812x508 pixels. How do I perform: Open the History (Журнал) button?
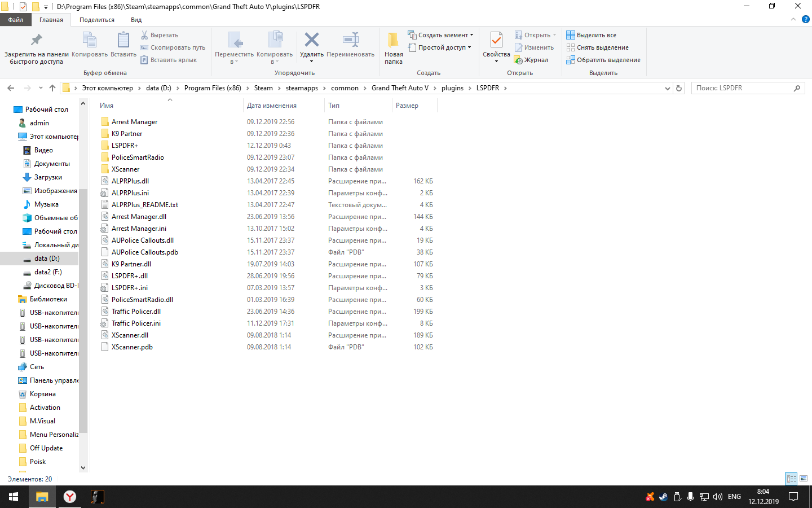[531, 60]
